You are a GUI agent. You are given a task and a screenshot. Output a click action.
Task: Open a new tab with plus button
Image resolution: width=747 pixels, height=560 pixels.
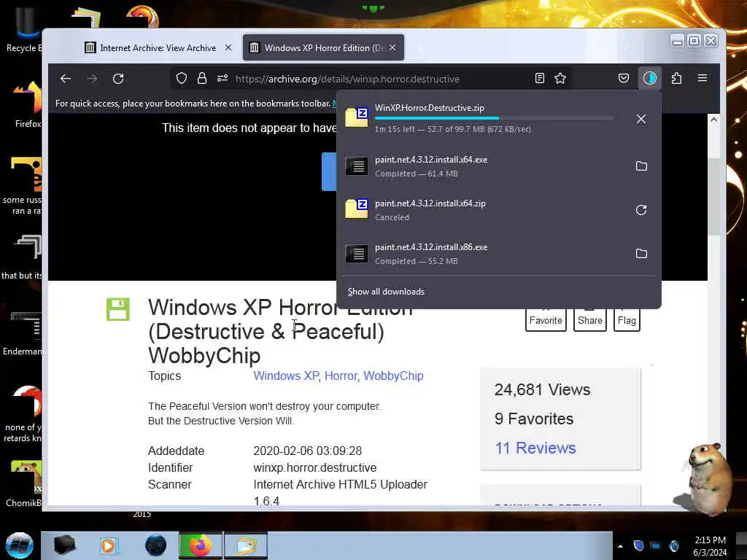point(419,49)
